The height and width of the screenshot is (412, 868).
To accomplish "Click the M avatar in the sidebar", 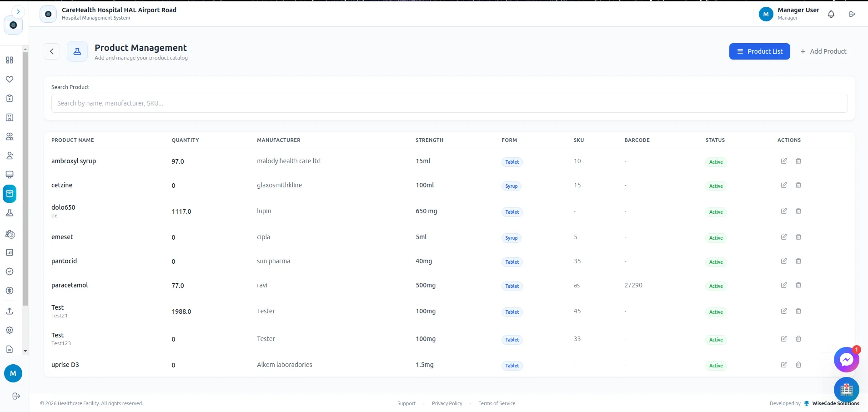I will 13,373.
